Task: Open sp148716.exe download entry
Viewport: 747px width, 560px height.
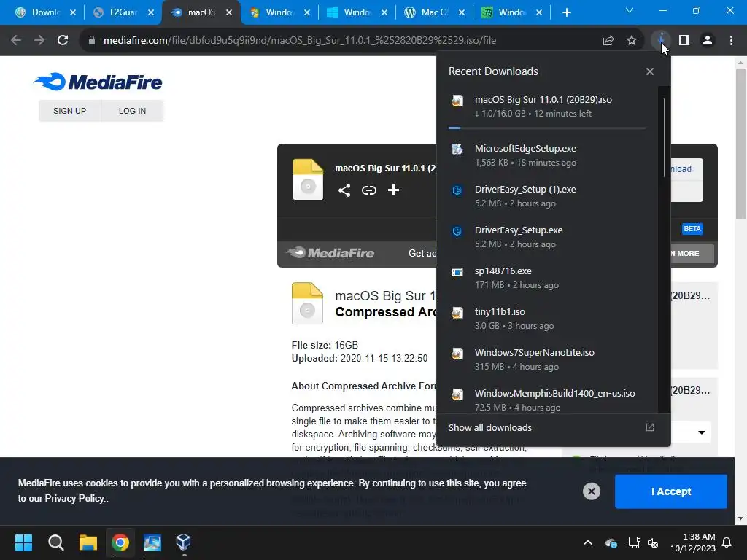Action: [547, 278]
